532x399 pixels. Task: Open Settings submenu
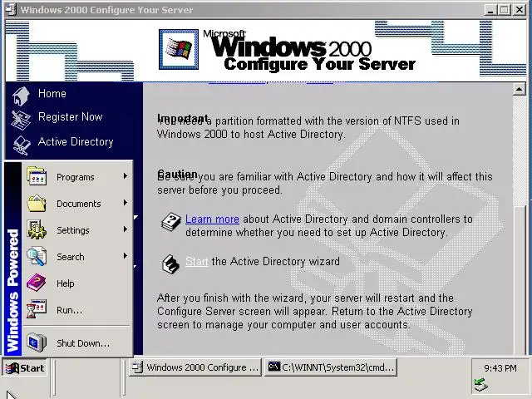point(77,230)
